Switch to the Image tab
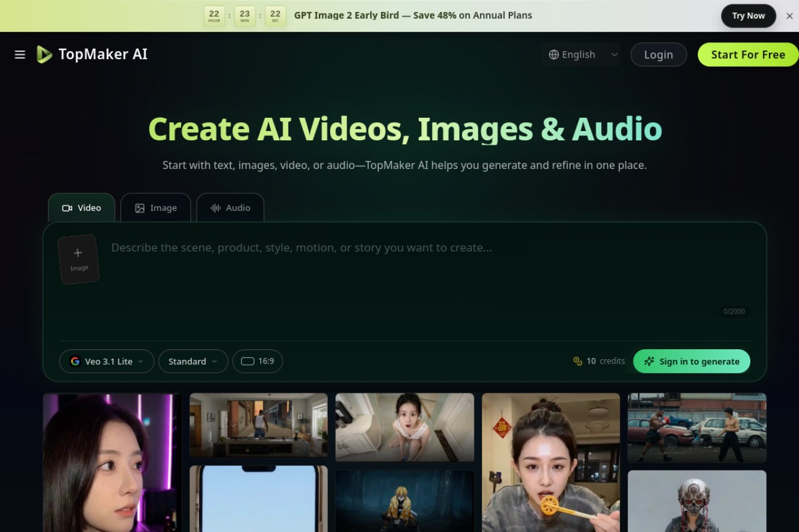Screen dimensions: 799x532 156,208
